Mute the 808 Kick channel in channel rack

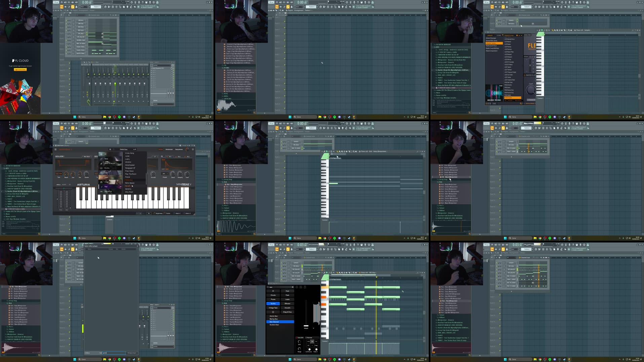[x=67, y=20]
